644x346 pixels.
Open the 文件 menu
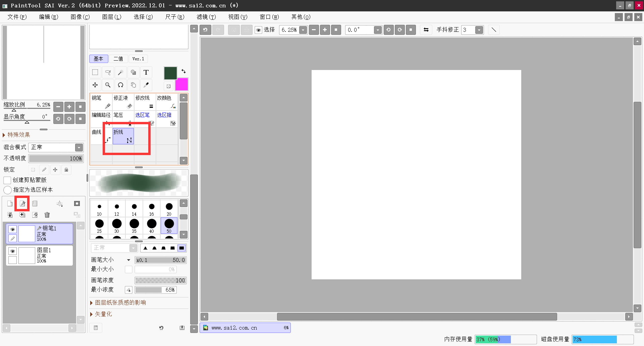pos(17,17)
